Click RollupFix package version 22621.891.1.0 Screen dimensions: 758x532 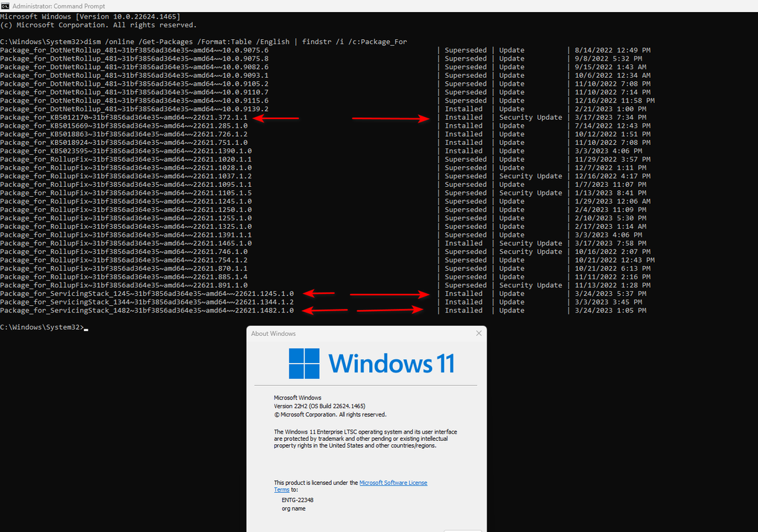click(124, 285)
